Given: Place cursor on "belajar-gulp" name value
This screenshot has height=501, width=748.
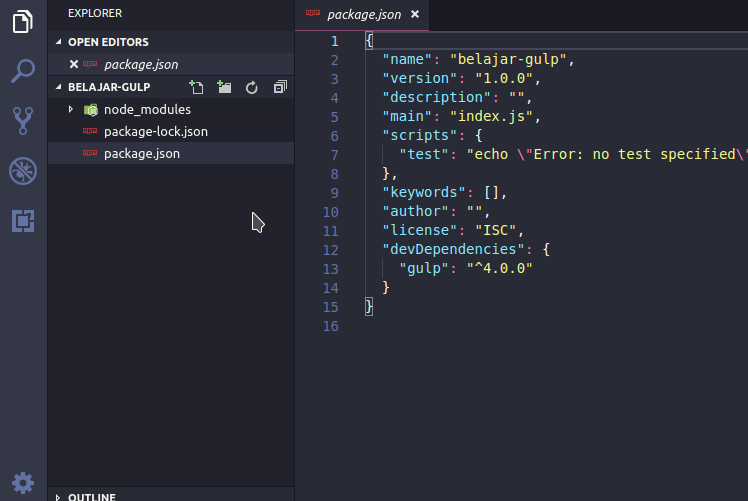Looking at the screenshot, I should 509,59.
